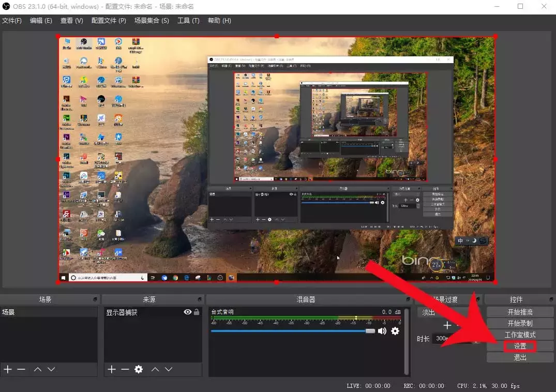Mute the 台式音响 speaker icon

382,331
